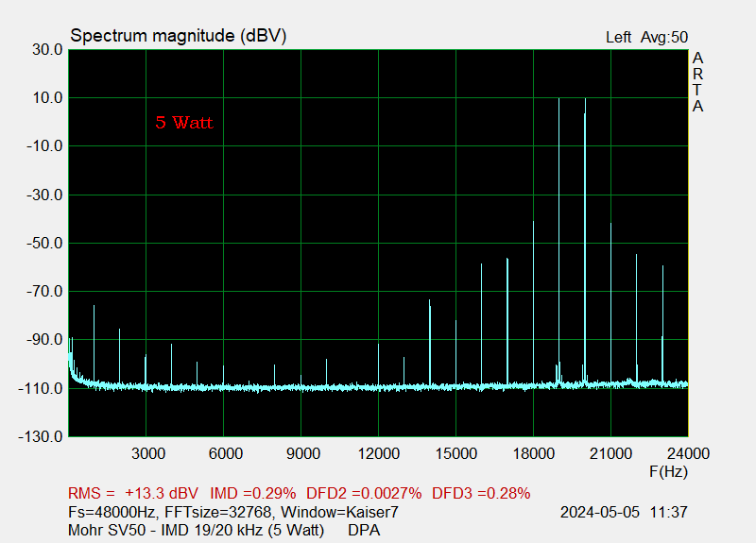Click the 'F(Hz)' axis label

668,471
